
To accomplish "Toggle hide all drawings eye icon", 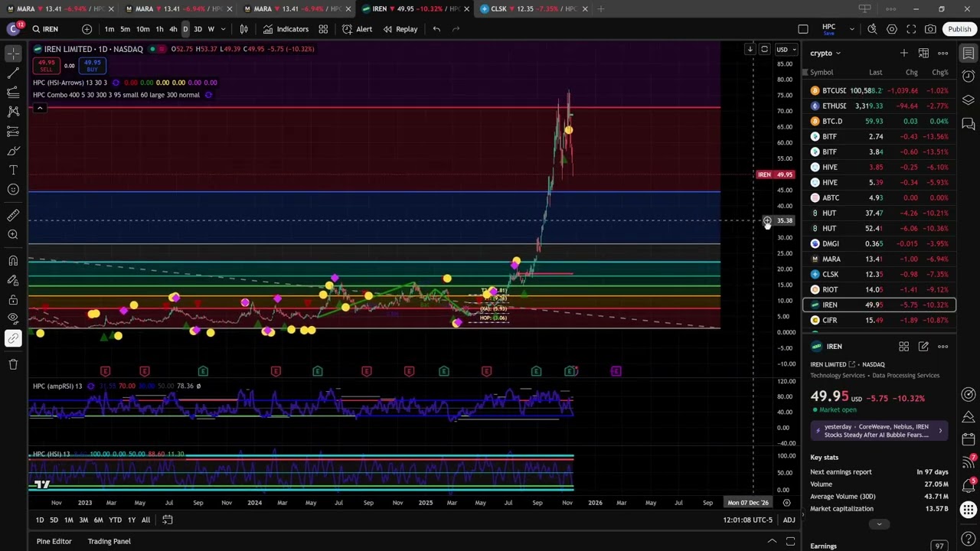I will [x=13, y=318].
